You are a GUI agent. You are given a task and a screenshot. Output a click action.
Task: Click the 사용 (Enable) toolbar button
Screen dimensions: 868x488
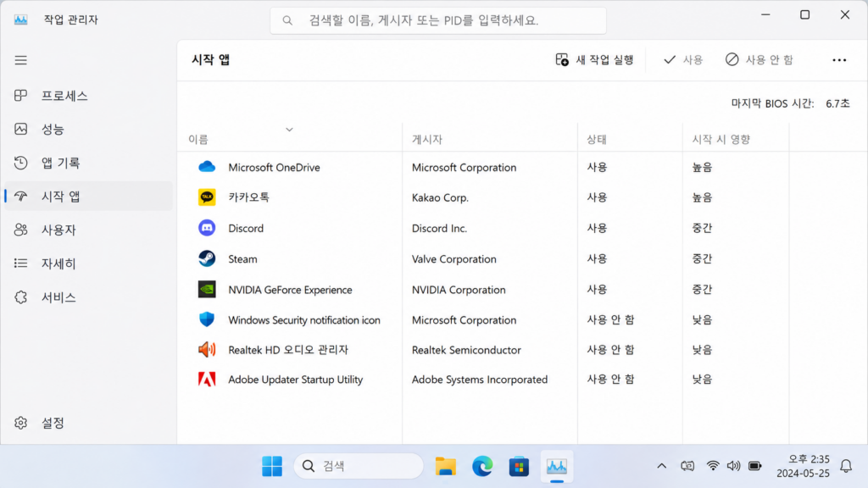pos(683,60)
